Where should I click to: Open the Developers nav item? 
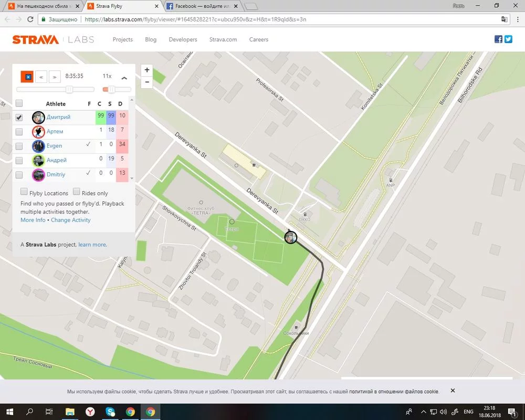[x=183, y=39]
